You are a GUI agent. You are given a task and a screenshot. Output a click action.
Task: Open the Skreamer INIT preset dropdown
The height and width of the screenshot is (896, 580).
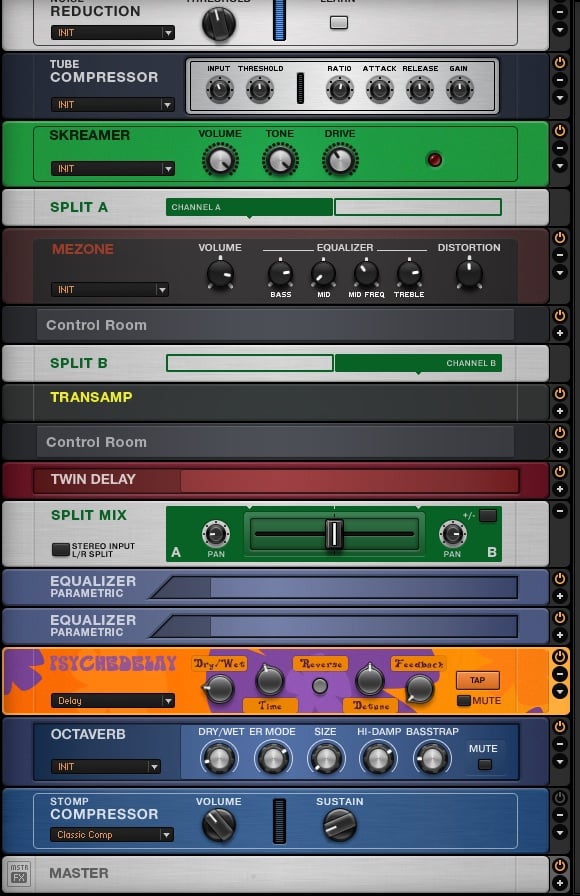pyautogui.click(x=113, y=169)
